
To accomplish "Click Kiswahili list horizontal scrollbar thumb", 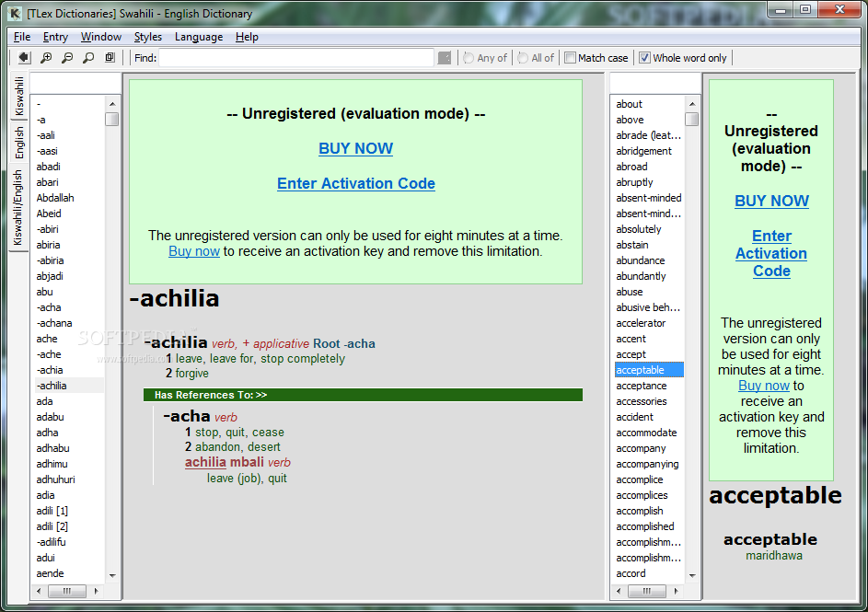I will click(x=67, y=591).
